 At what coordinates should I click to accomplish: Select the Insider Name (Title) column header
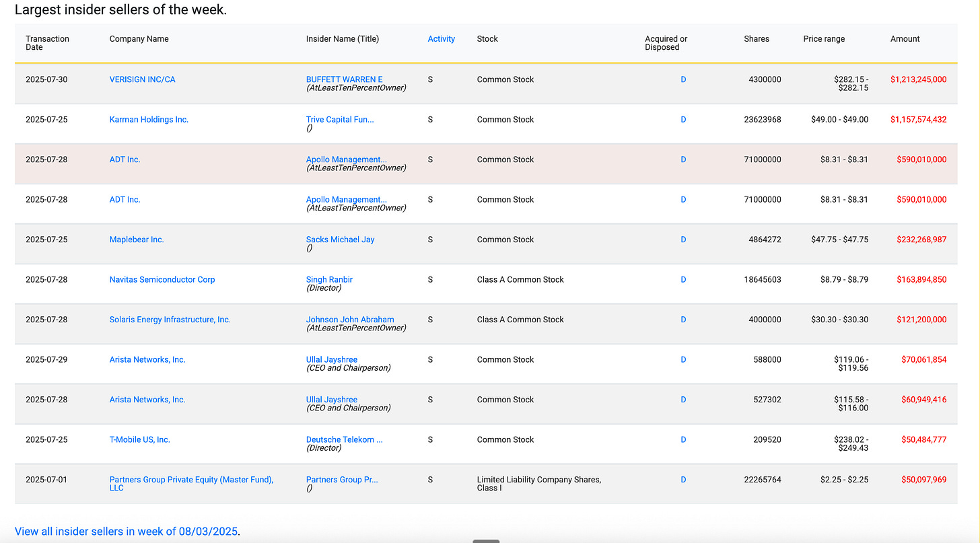point(343,39)
